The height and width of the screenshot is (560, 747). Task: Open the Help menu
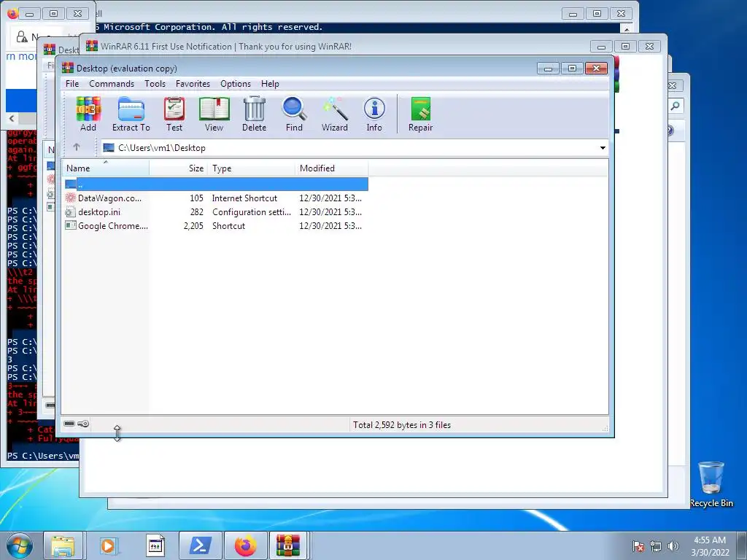tap(270, 84)
